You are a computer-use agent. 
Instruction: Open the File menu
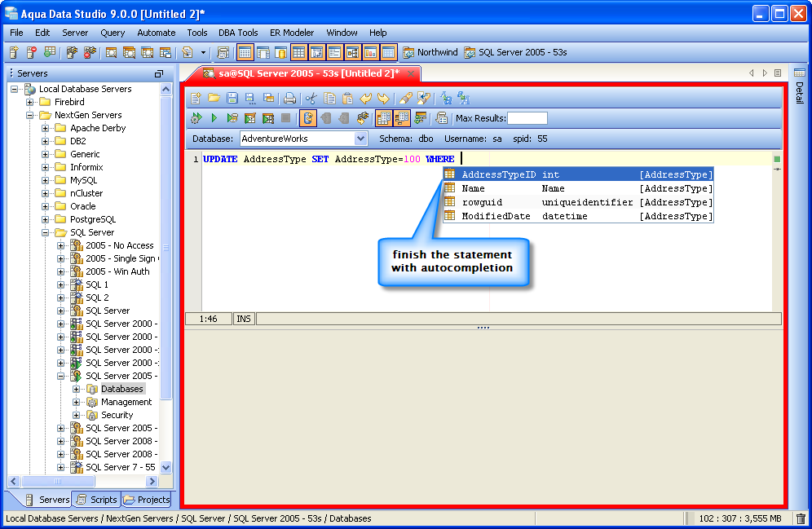[16, 33]
